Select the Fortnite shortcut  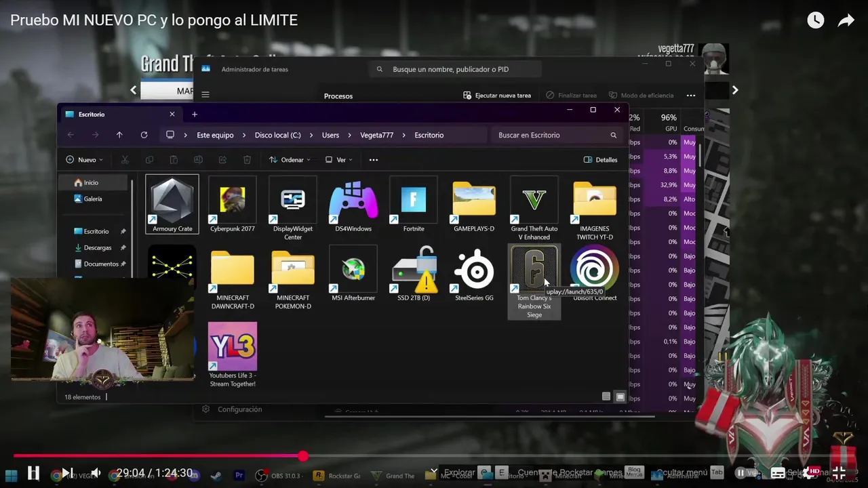tap(414, 204)
